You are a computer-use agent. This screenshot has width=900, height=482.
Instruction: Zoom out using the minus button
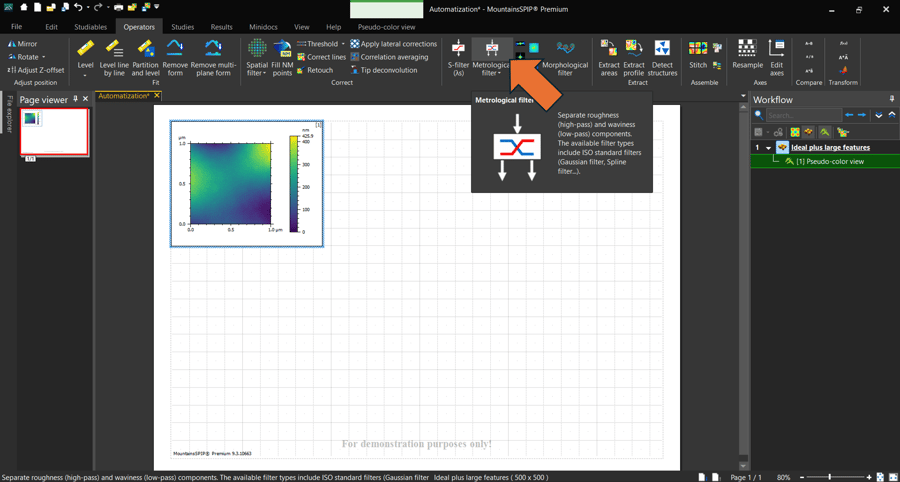(x=802, y=477)
